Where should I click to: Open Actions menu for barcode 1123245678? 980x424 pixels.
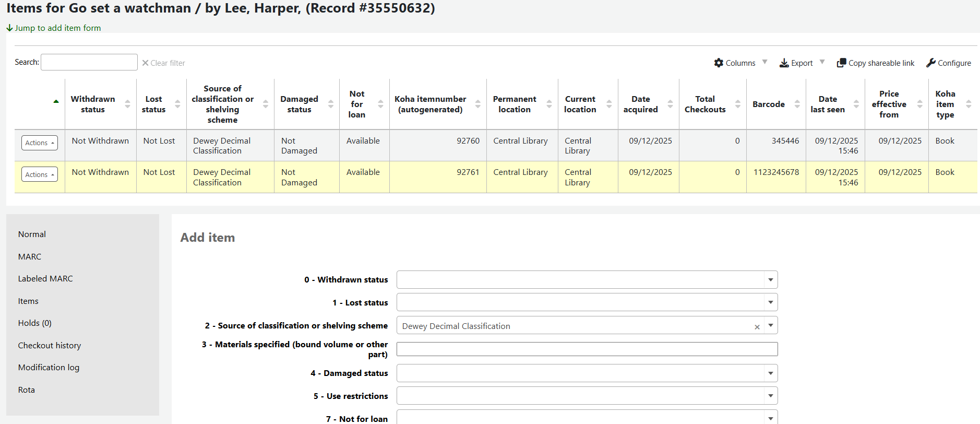[40, 174]
